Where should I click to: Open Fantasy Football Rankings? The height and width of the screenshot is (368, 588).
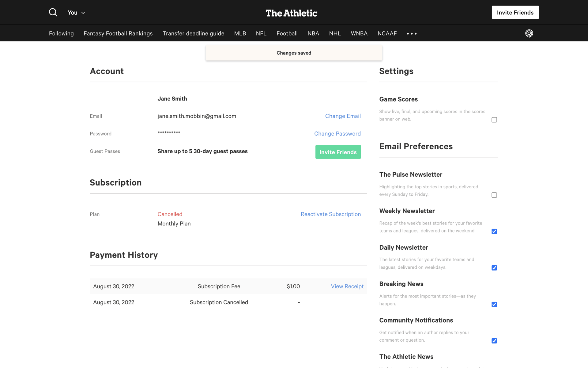click(118, 33)
